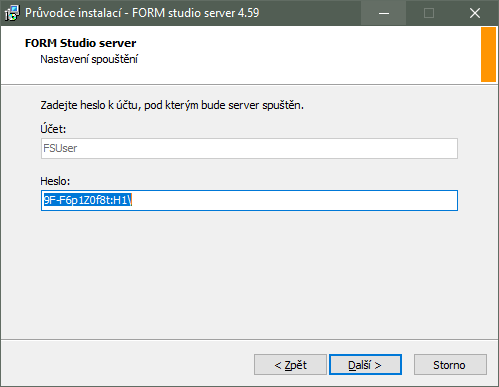
Task: Click the separator line above the bottom buttons
Action: 249,340
